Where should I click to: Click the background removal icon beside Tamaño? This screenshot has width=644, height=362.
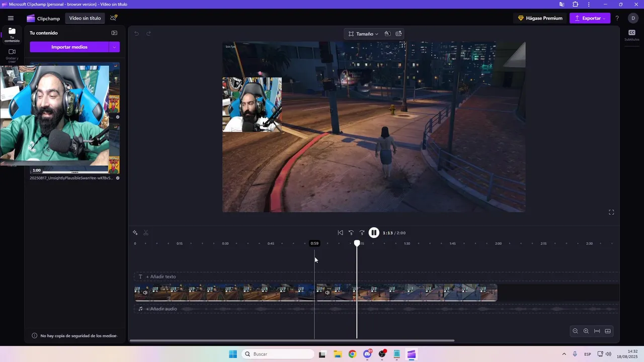click(387, 34)
